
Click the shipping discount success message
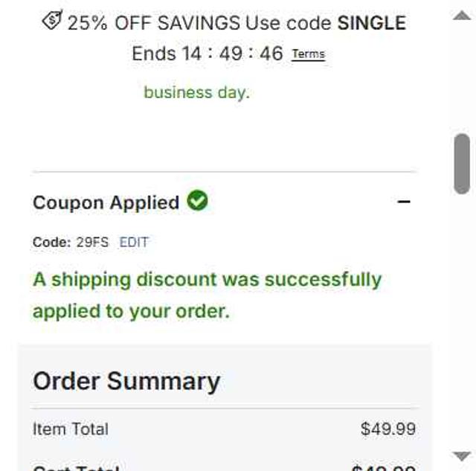[x=207, y=295]
